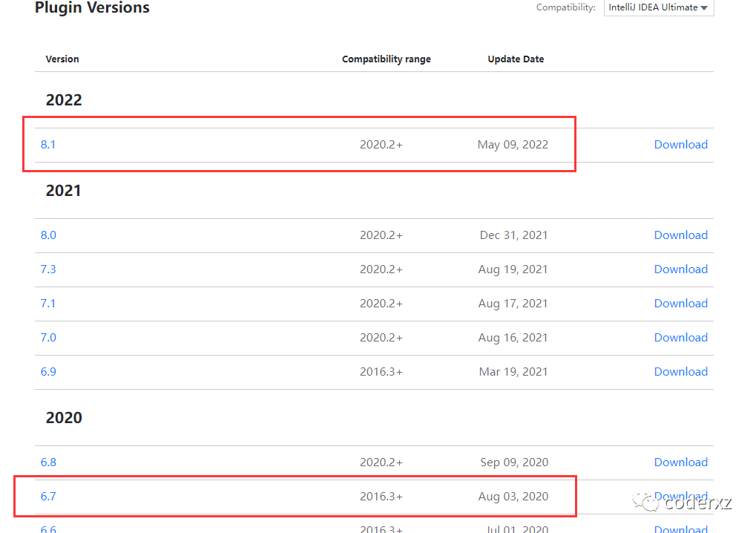Open version 6.8 link
Viewport: 756px width, 533px height.
click(48, 462)
